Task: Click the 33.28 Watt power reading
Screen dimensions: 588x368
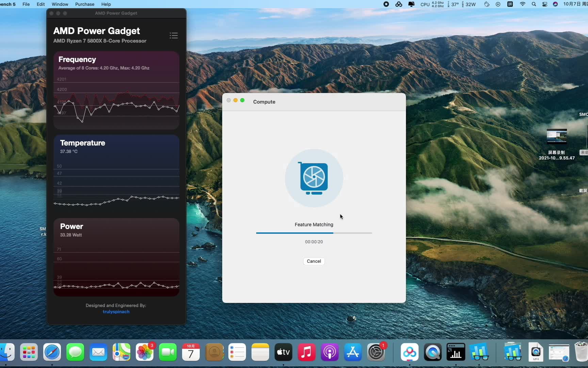Action: tap(71, 235)
